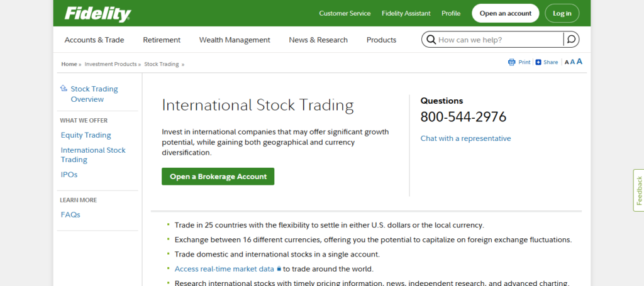Click Chat with a representative

[x=466, y=138]
